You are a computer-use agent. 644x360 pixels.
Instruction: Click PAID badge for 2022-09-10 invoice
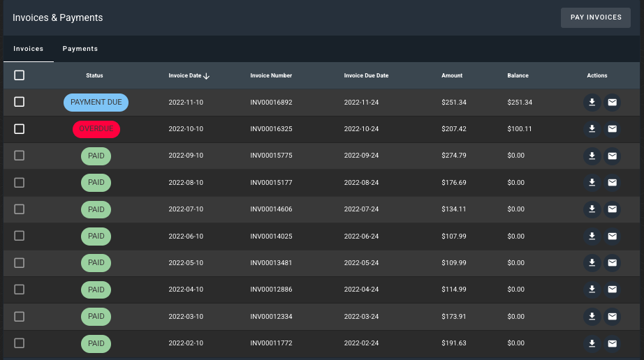pos(96,156)
